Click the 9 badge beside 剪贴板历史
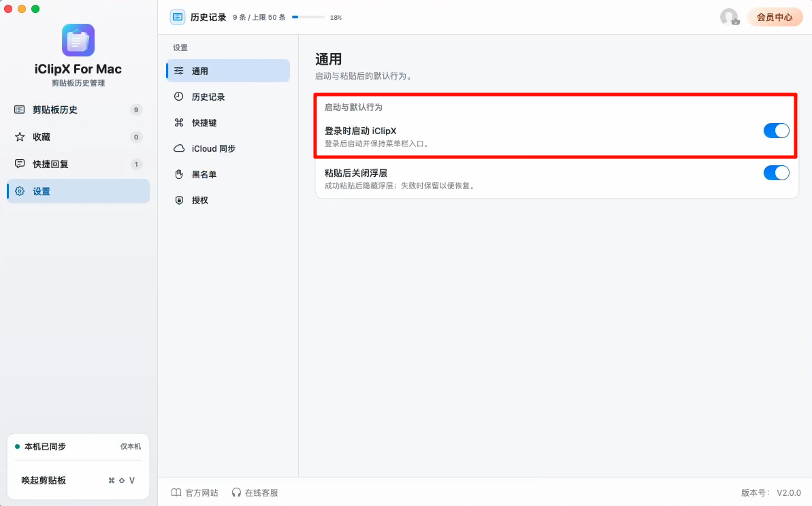Viewport: 812px width, 506px height. coord(136,109)
